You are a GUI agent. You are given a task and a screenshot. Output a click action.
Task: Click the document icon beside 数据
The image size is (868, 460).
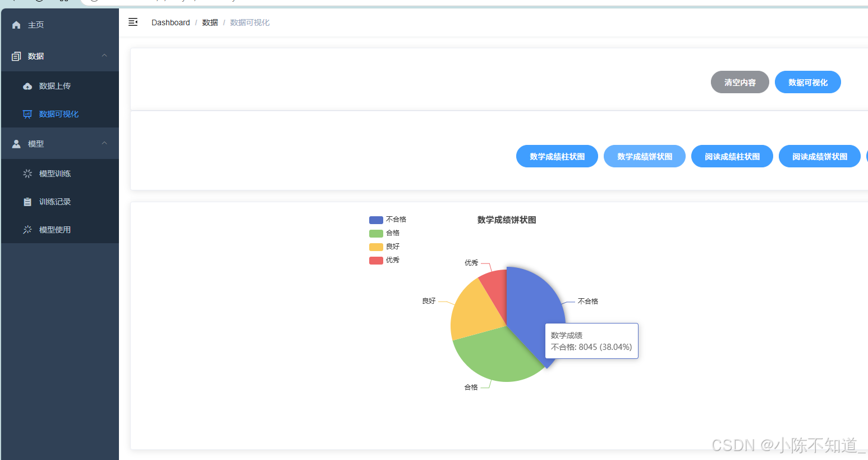pyautogui.click(x=16, y=56)
